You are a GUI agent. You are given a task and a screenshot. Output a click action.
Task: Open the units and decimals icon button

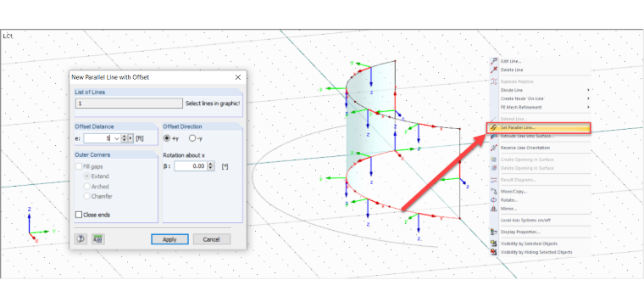click(x=98, y=239)
